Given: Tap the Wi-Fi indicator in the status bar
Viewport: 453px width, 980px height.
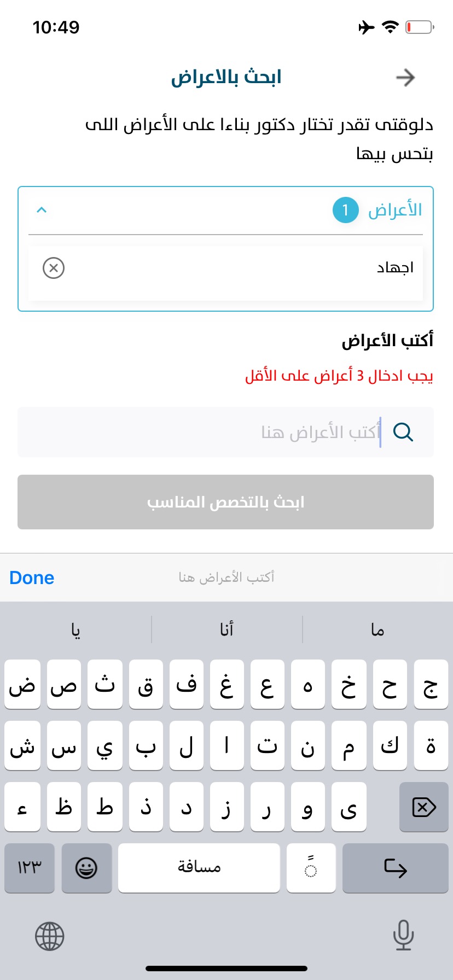Looking at the screenshot, I should (390, 27).
